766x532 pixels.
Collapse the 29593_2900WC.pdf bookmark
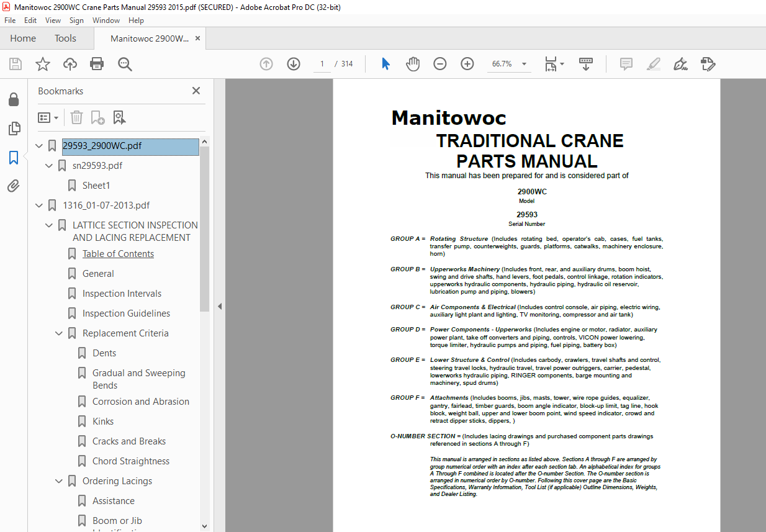pyautogui.click(x=40, y=146)
